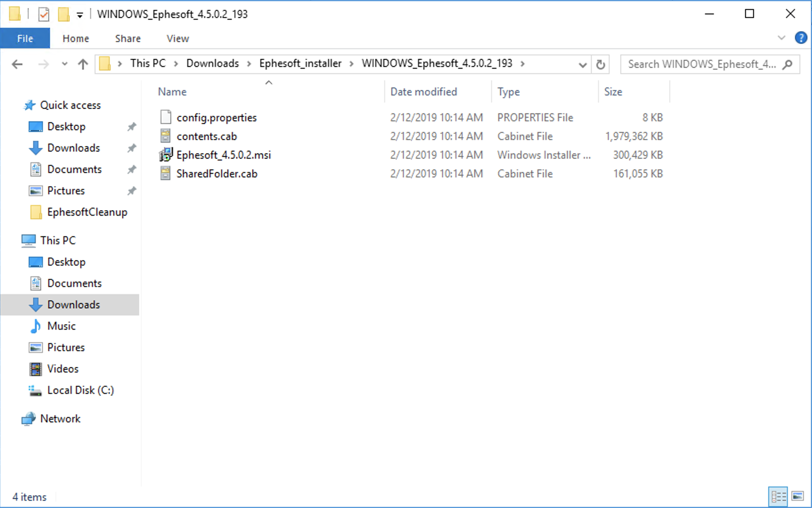Select the SharedFolder.cab file name
This screenshot has height=508, width=812.
[217, 173]
